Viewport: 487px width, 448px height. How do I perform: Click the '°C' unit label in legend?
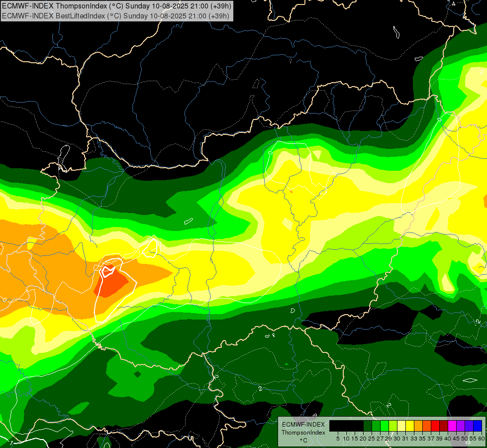tap(304, 440)
